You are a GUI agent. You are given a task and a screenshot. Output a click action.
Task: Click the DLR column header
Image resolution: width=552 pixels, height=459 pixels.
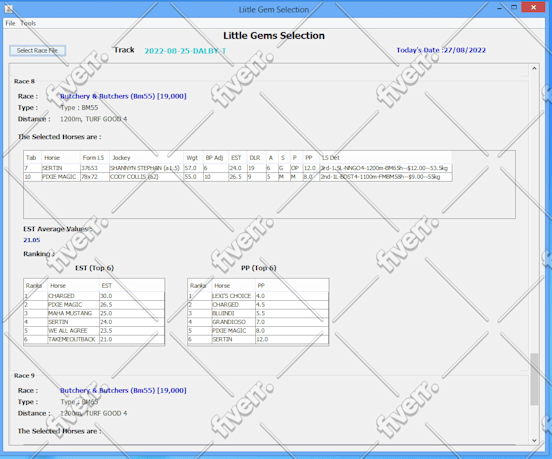click(x=256, y=158)
